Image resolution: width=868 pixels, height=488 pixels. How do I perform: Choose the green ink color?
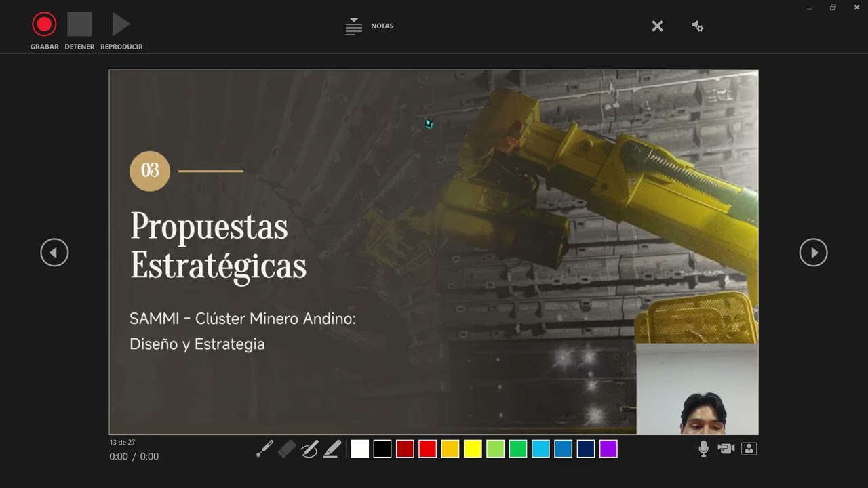click(x=518, y=449)
